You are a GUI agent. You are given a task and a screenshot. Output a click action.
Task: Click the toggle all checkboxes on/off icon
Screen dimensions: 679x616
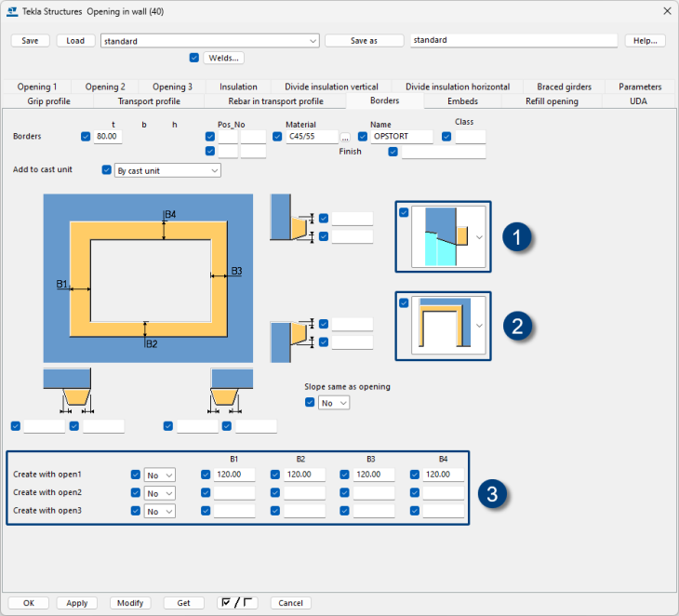tap(237, 603)
